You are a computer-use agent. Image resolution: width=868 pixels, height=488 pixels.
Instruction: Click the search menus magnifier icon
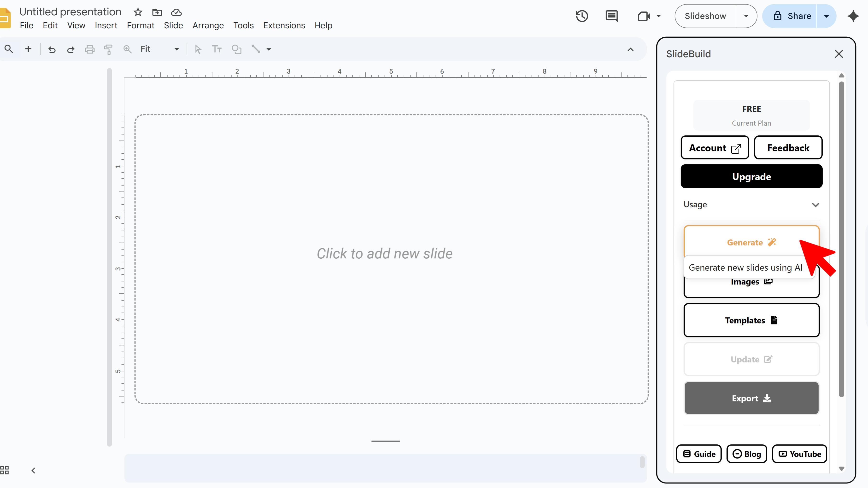point(9,49)
